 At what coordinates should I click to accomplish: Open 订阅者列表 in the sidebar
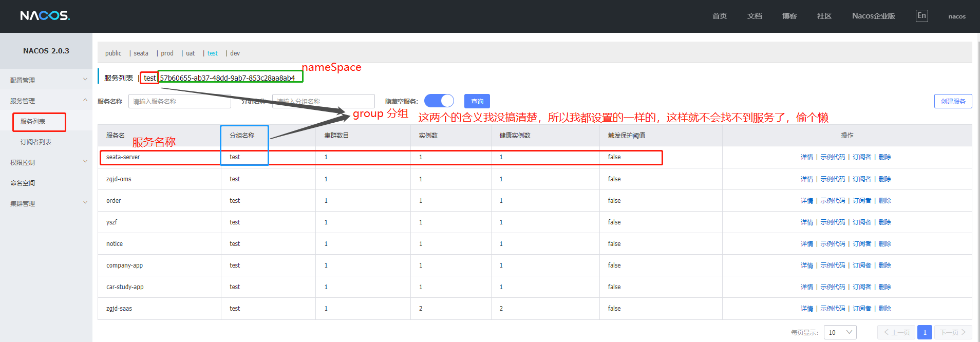(36, 142)
